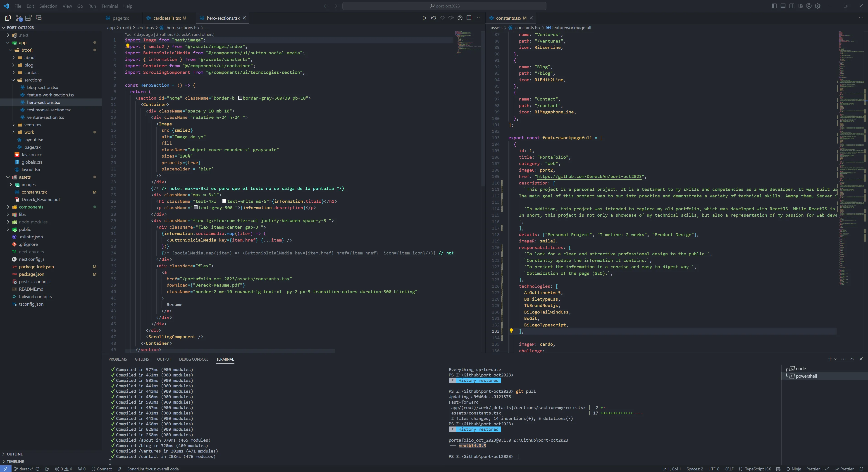
Task: Customize layout icon in title bar
Action: click(x=801, y=6)
